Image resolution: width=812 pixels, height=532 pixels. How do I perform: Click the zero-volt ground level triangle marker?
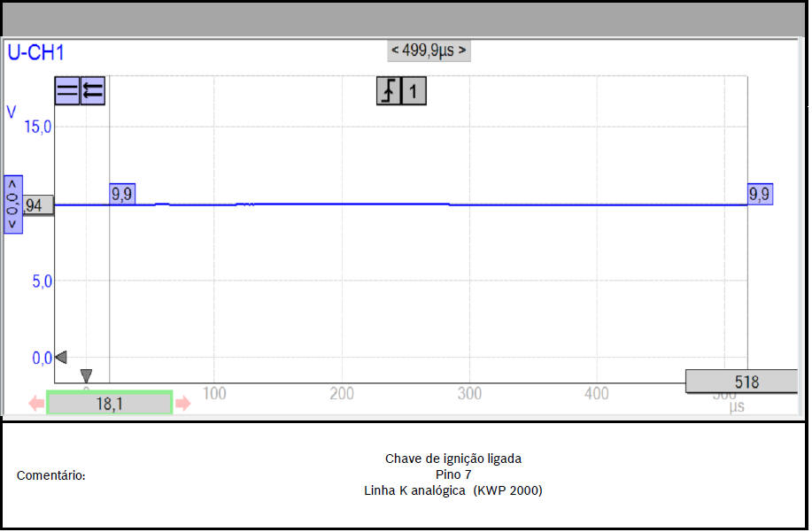60,357
